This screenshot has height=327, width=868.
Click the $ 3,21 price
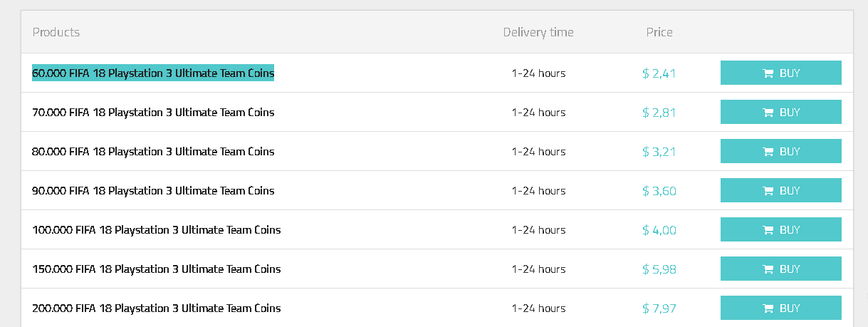[659, 152]
